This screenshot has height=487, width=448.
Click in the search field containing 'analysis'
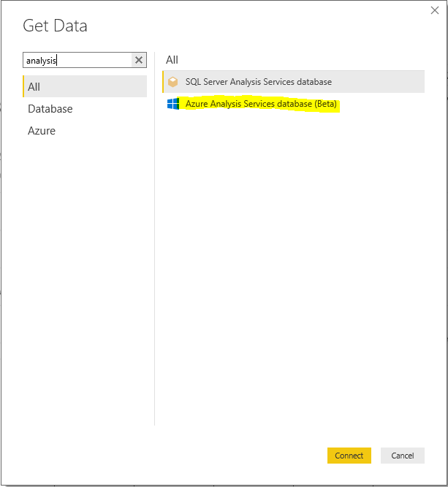(x=77, y=60)
